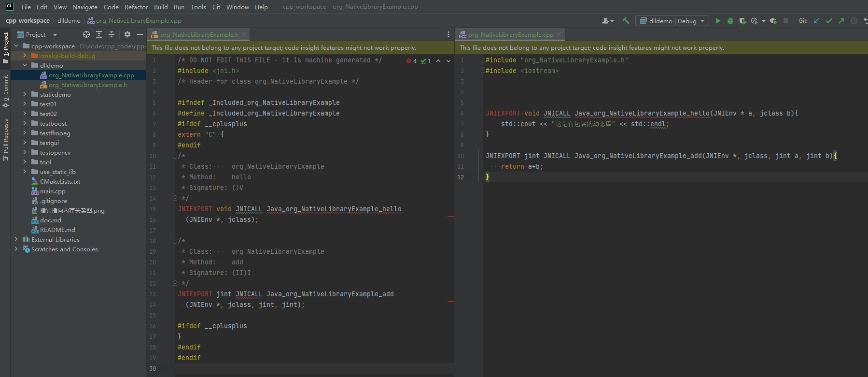Expand all in Project panel
868x377 pixels.
[x=99, y=34]
